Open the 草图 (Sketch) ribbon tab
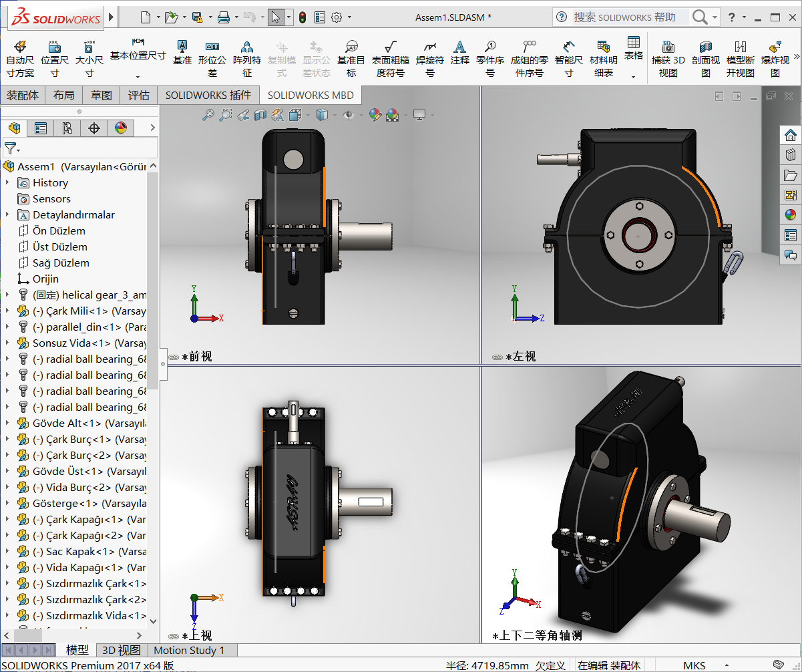The image size is (802, 672). pyautogui.click(x=102, y=95)
